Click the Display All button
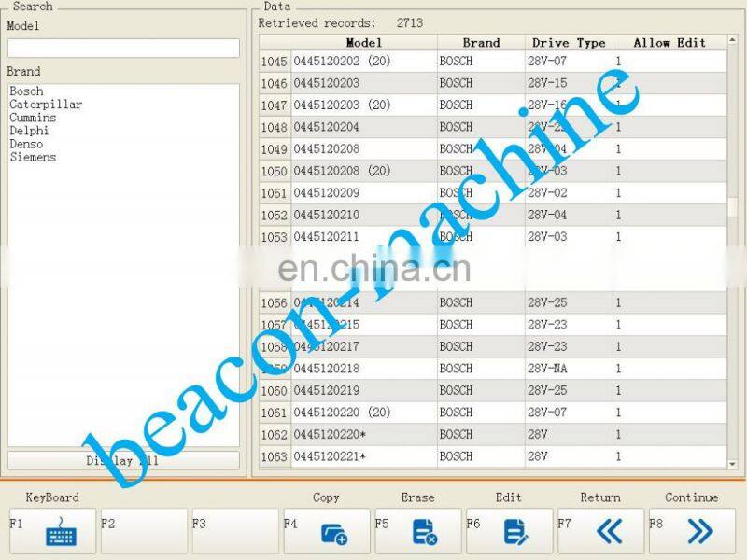Image resolution: width=747 pixels, height=560 pixels. click(x=123, y=461)
